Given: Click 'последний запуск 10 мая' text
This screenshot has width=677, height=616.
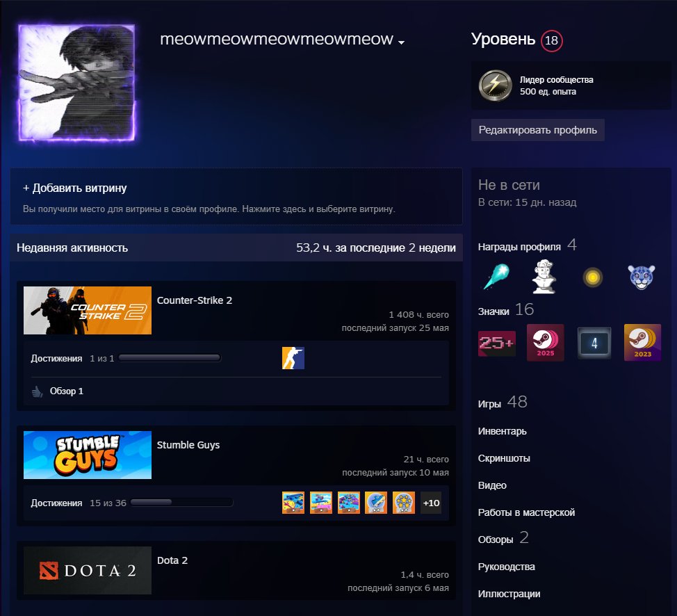Looking at the screenshot, I should 395,473.
